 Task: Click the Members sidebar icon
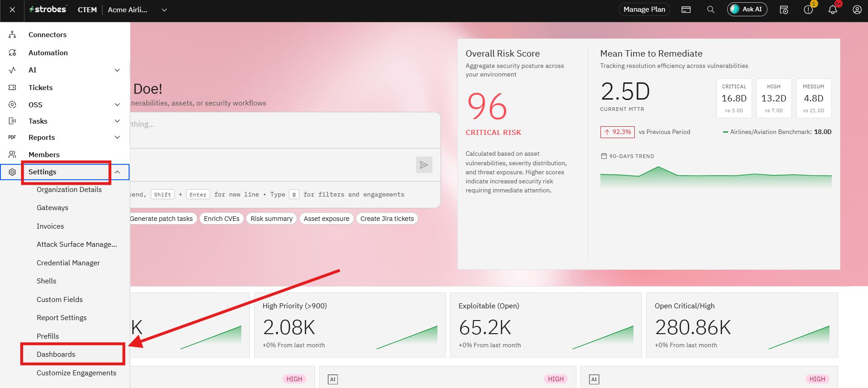[12, 154]
